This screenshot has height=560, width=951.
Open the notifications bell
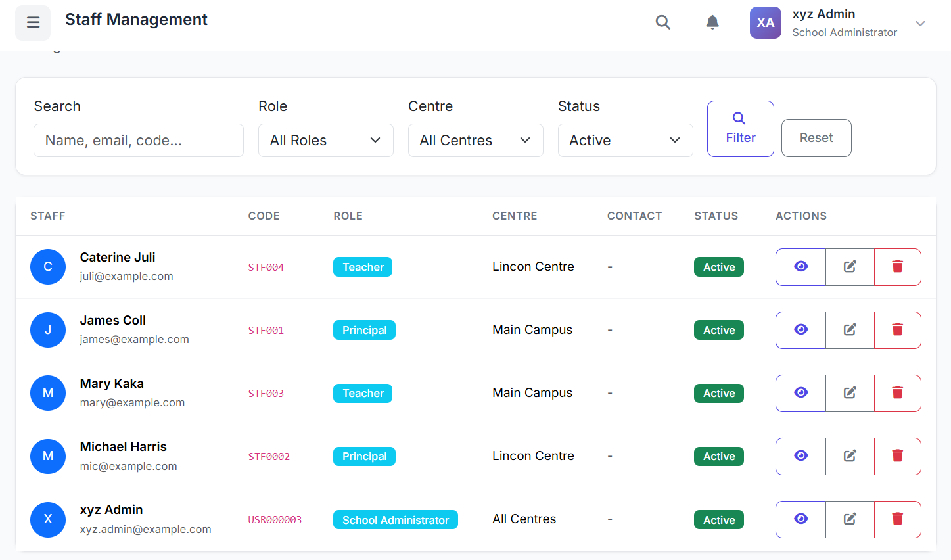(x=712, y=22)
